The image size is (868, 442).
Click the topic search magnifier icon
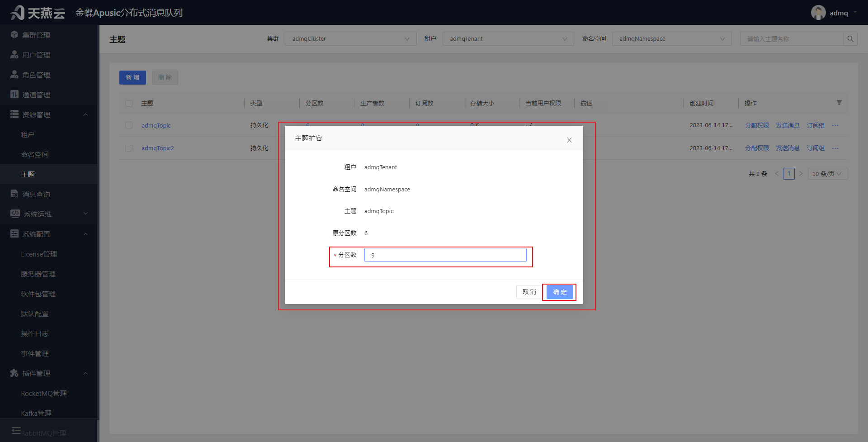pyautogui.click(x=850, y=39)
